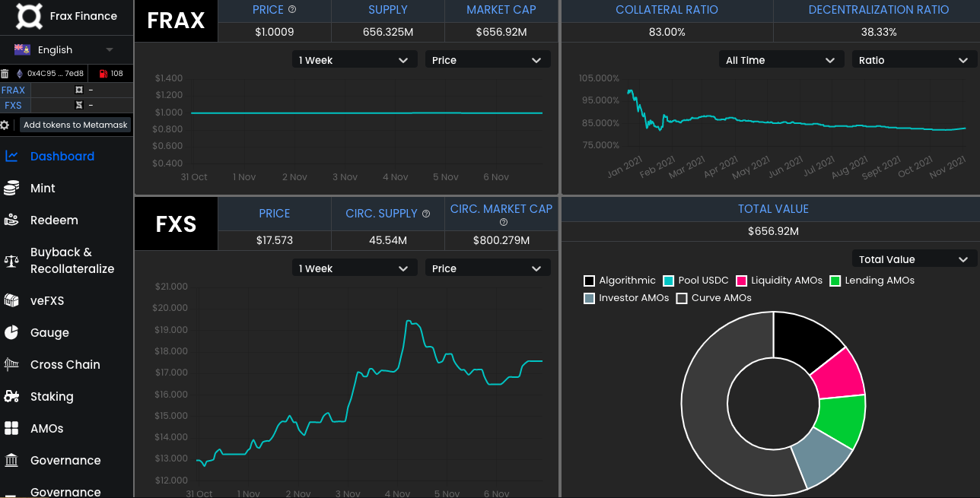Viewport: 980px width, 498px height.
Task: Click the red gas pump icon
Action: (103, 74)
